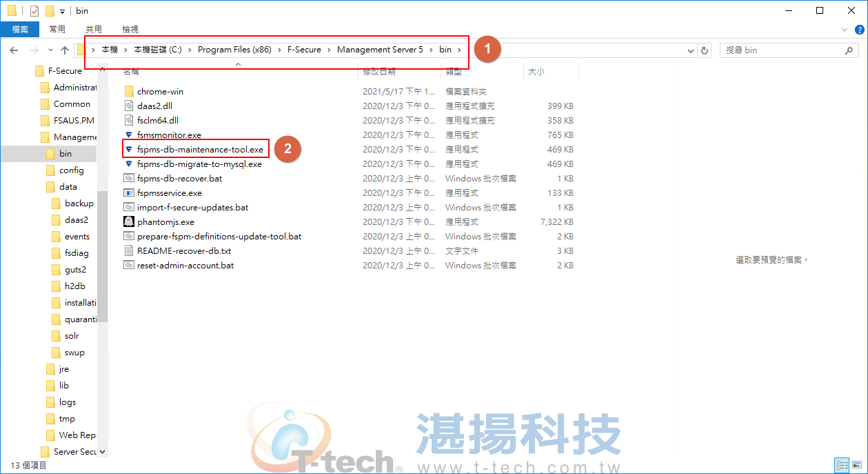Select the backup folder in tree
Viewport: 868px width, 474px height.
(x=73, y=203)
